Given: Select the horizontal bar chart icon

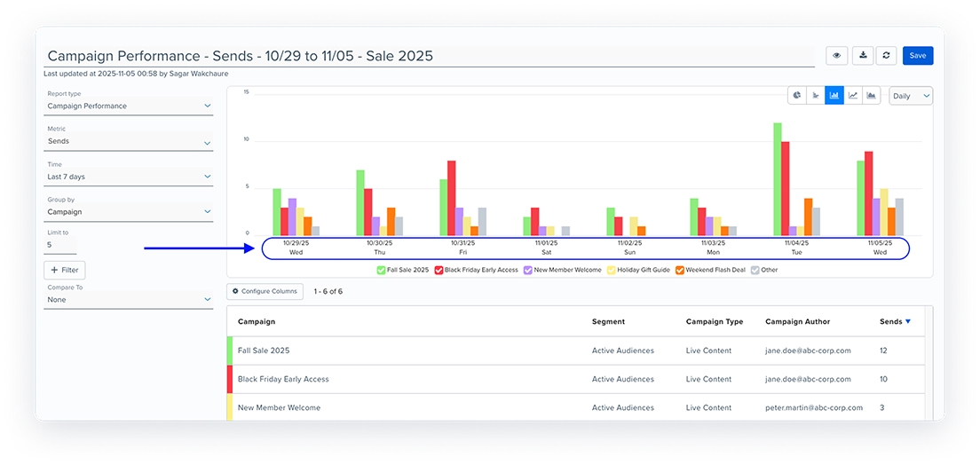Looking at the screenshot, I should tap(816, 96).
